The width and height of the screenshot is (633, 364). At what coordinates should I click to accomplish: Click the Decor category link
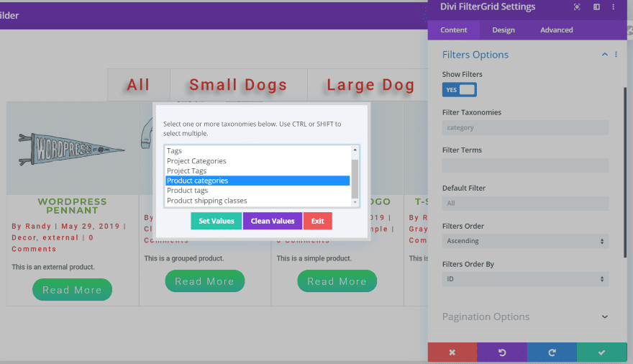click(24, 237)
